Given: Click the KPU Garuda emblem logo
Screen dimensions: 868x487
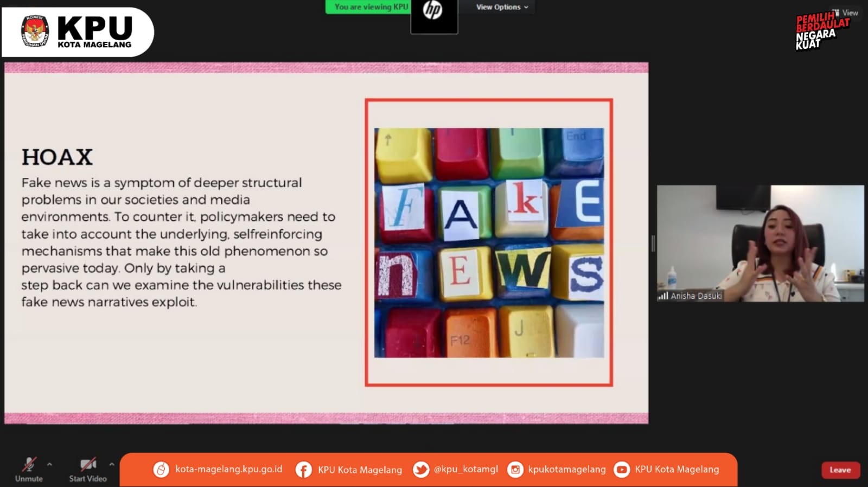Looking at the screenshot, I should point(35,31).
